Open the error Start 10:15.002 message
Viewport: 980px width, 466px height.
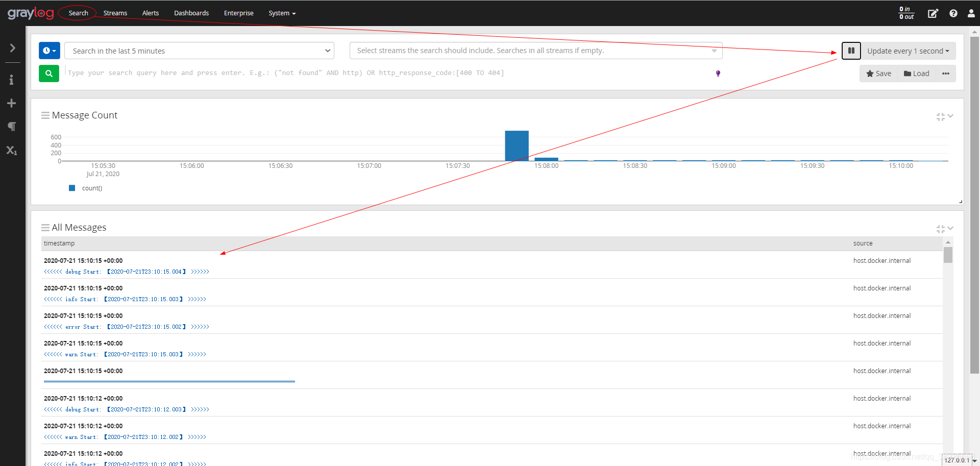point(127,327)
